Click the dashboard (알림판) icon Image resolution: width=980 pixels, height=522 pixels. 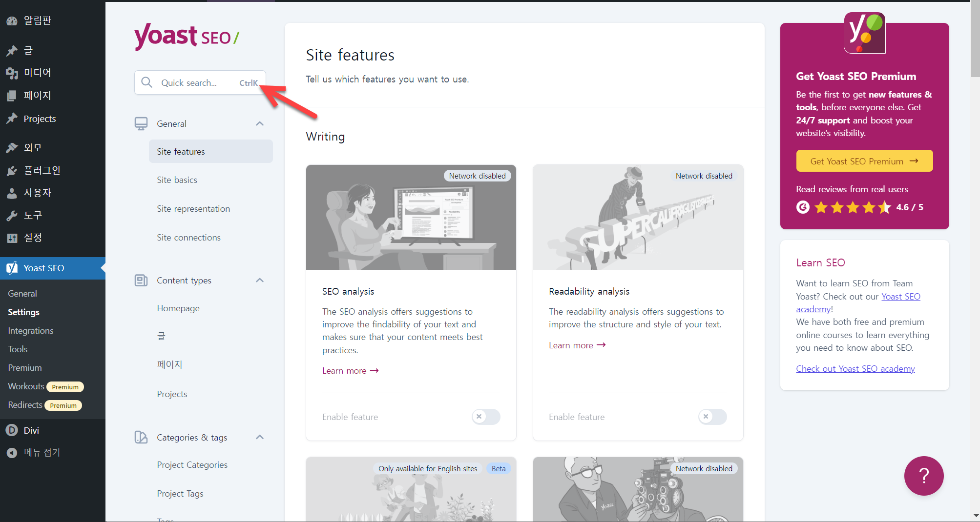click(x=12, y=20)
